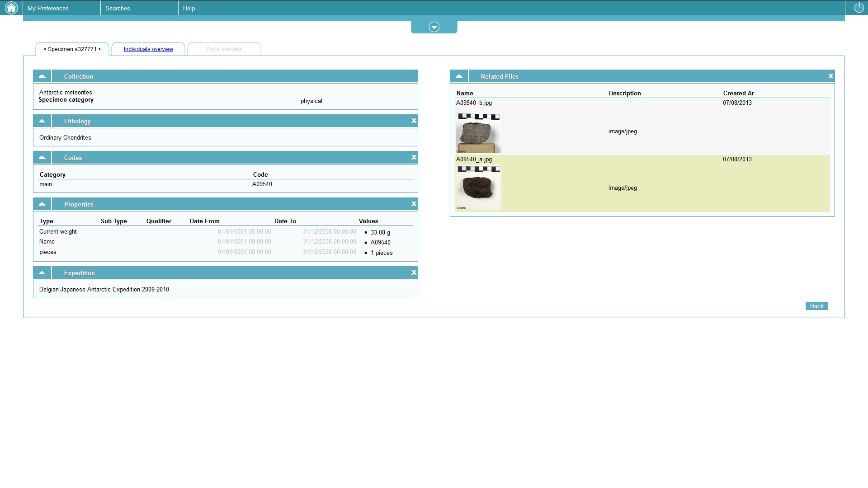Collapse the Properties section

tap(42, 204)
